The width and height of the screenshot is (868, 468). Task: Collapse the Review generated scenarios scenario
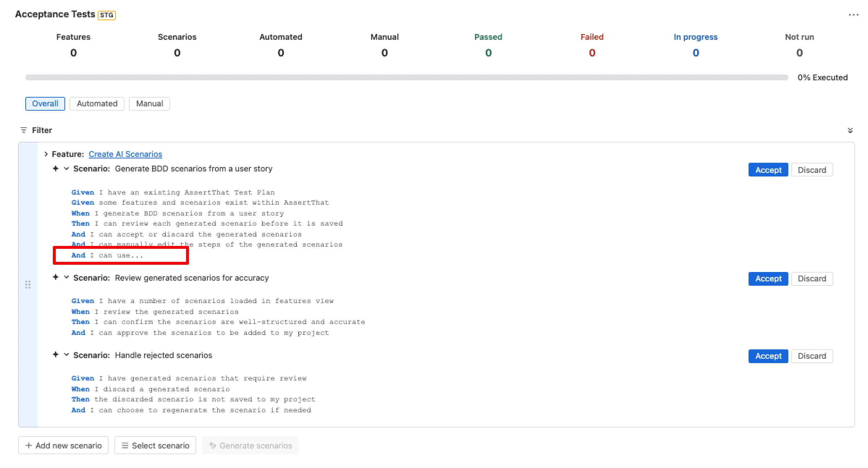(66, 277)
